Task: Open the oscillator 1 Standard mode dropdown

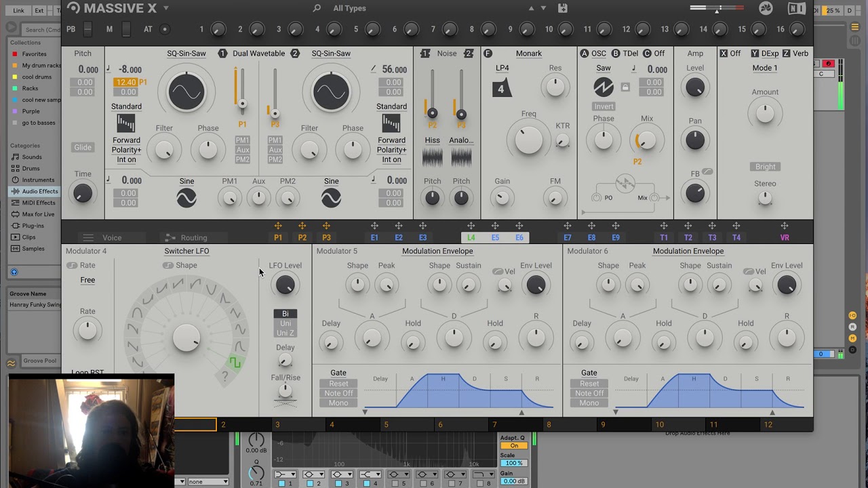Action: click(x=126, y=106)
